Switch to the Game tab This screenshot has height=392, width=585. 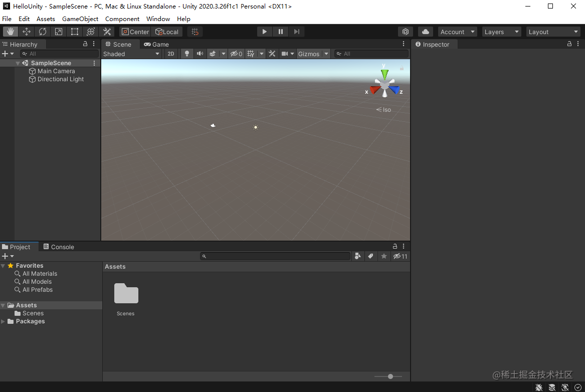tap(156, 44)
